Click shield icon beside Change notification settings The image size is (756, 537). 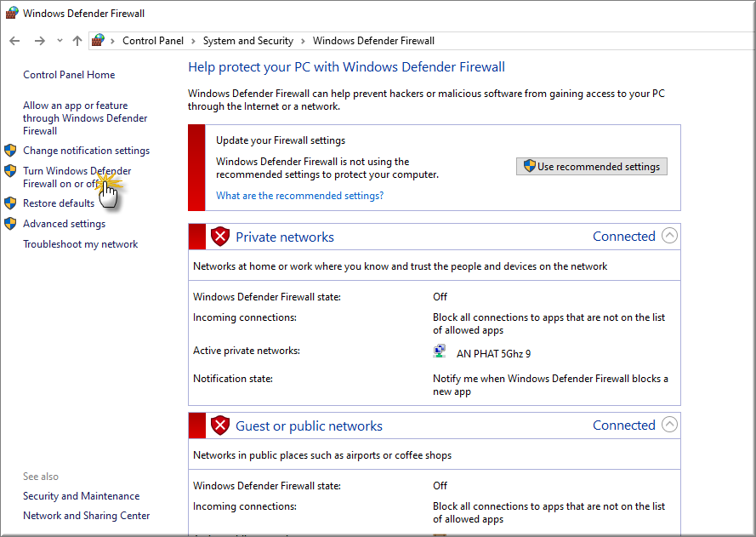(10, 151)
